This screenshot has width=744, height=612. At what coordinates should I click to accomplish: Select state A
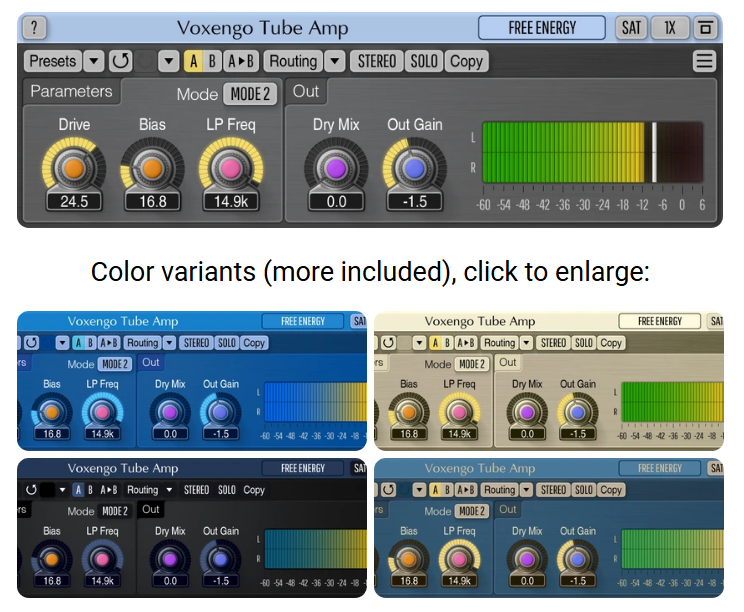[193, 61]
